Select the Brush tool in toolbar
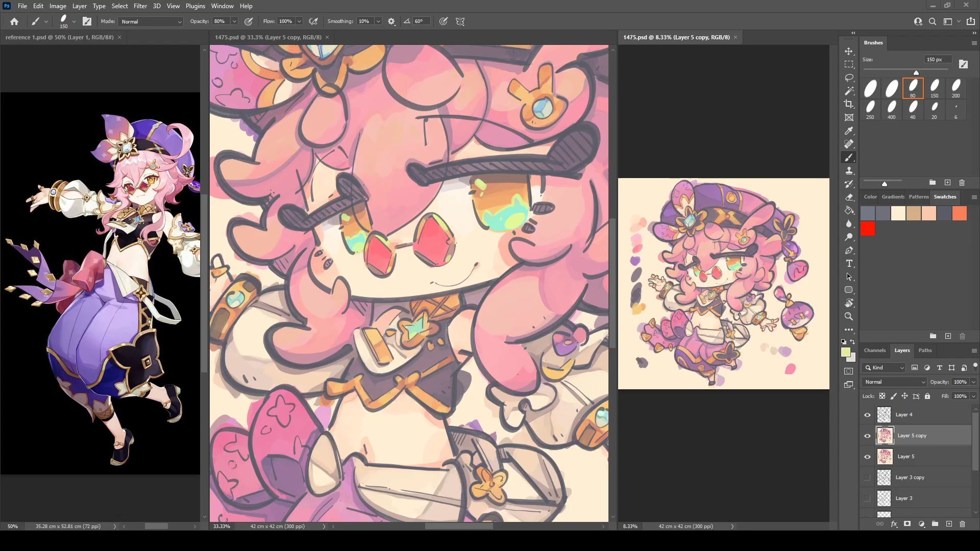 tap(849, 158)
